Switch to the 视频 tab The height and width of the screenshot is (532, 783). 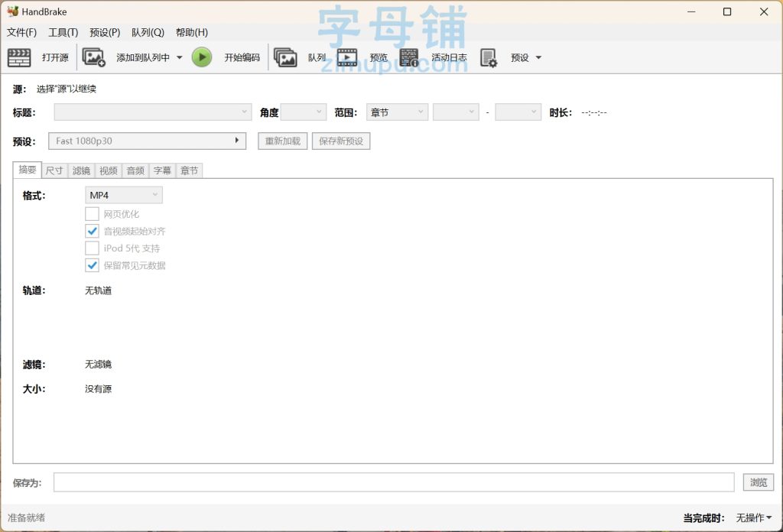click(109, 170)
